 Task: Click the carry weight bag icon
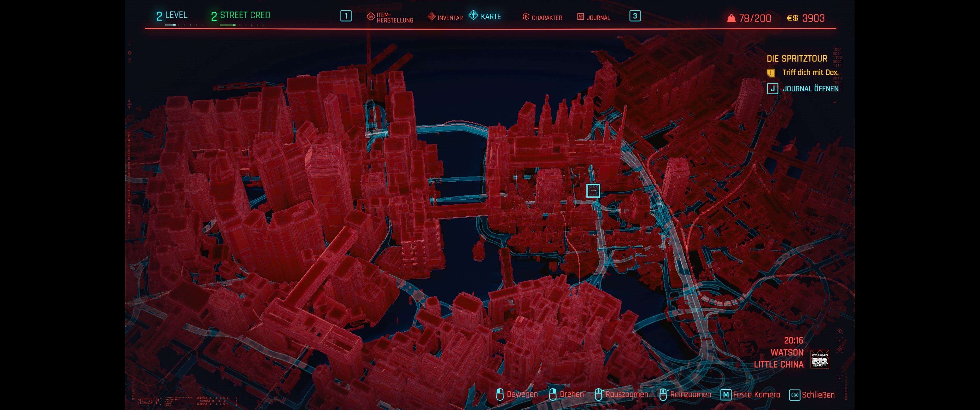(731, 18)
